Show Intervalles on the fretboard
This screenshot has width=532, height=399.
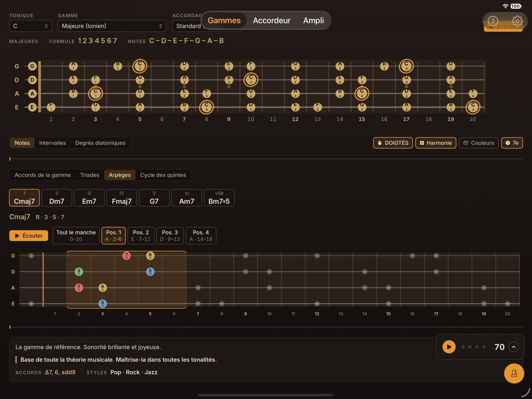point(53,143)
